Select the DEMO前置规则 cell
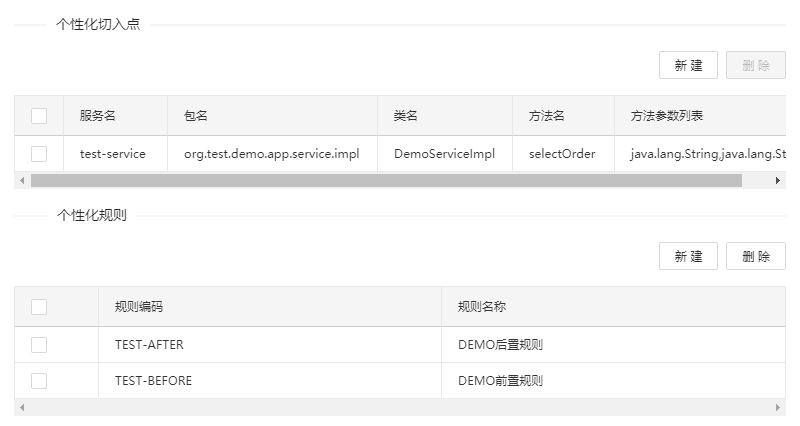 point(614,381)
